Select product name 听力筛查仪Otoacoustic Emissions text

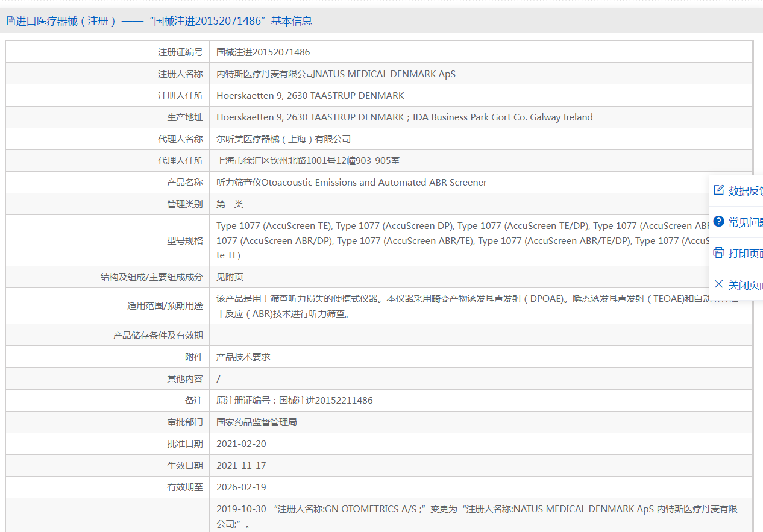click(x=351, y=183)
